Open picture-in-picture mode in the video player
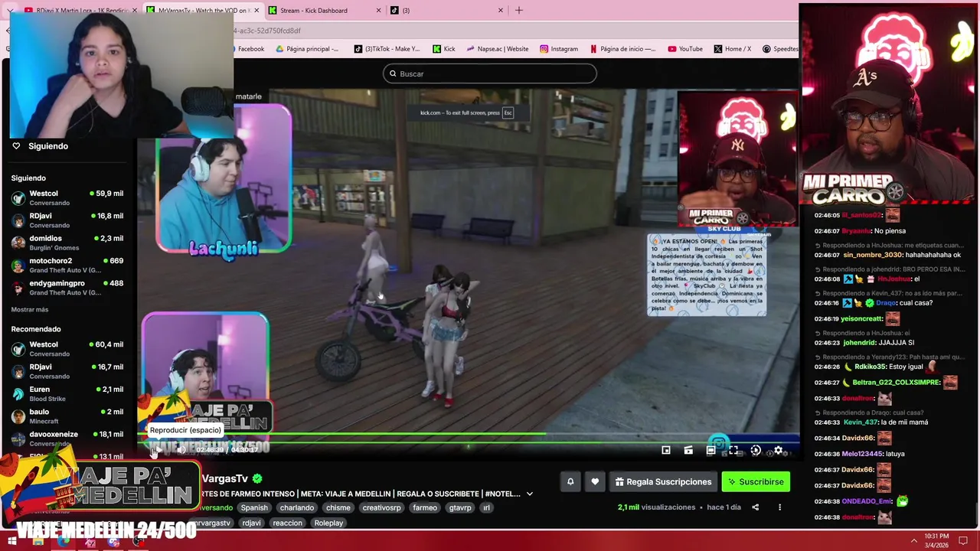This screenshot has width=980, height=551. pyautogui.click(x=666, y=450)
